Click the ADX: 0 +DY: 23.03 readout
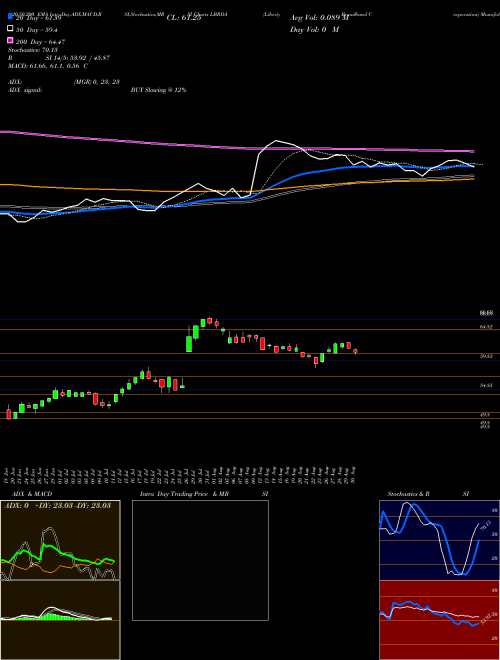Viewport: 500px width, 660px height. tap(57, 505)
